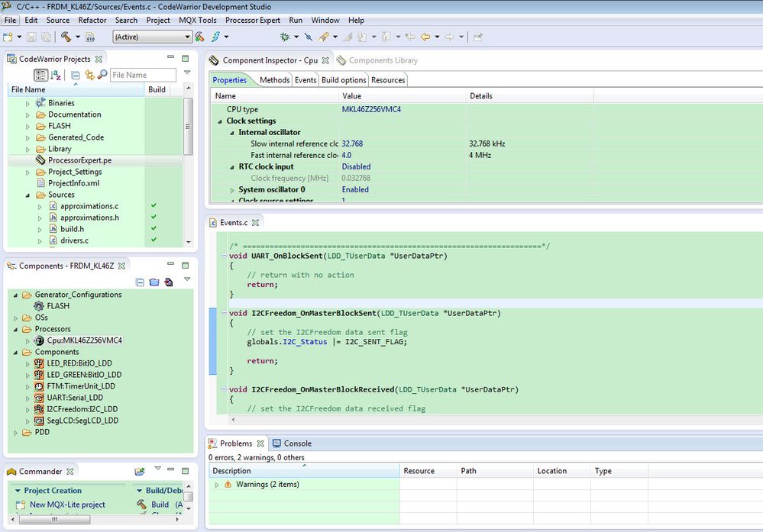Click the ProcessorExpert.pe file
Screen dimensions: 763x532
pos(79,160)
